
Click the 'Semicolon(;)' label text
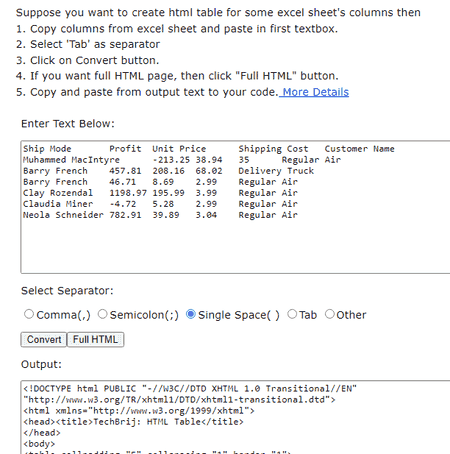pyautogui.click(x=144, y=315)
